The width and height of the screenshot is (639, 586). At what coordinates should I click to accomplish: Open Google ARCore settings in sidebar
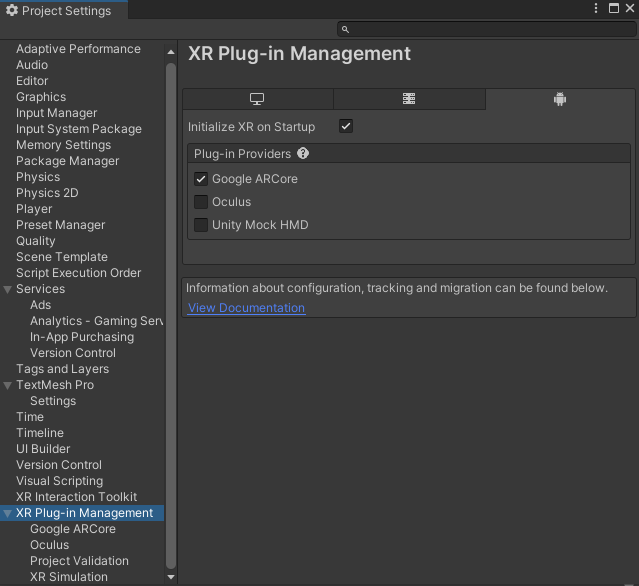coord(73,529)
